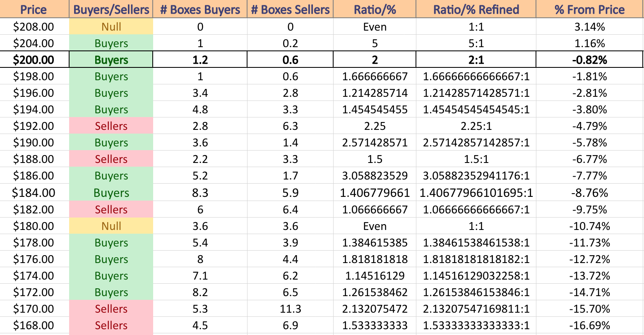Image resolution: width=644 pixels, height=335 pixels.
Task: Click the 5.9 boxes sellers value
Action: click(x=291, y=193)
